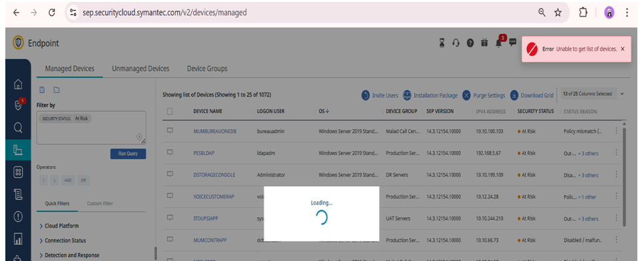Insert the AND operator
The width and height of the screenshot is (644, 261).
pyautogui.click(x=68, y=180)
